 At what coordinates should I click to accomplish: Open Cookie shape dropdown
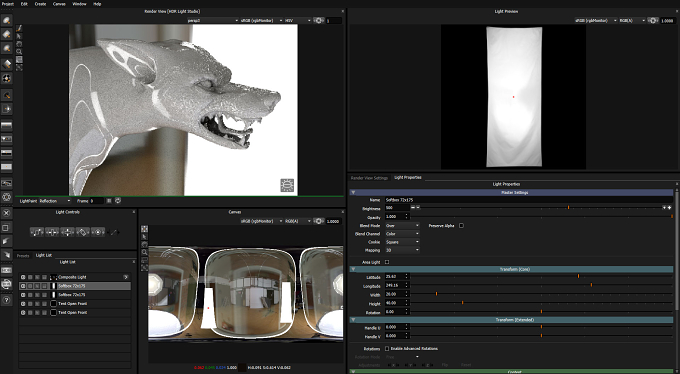(x=402, y=242)
